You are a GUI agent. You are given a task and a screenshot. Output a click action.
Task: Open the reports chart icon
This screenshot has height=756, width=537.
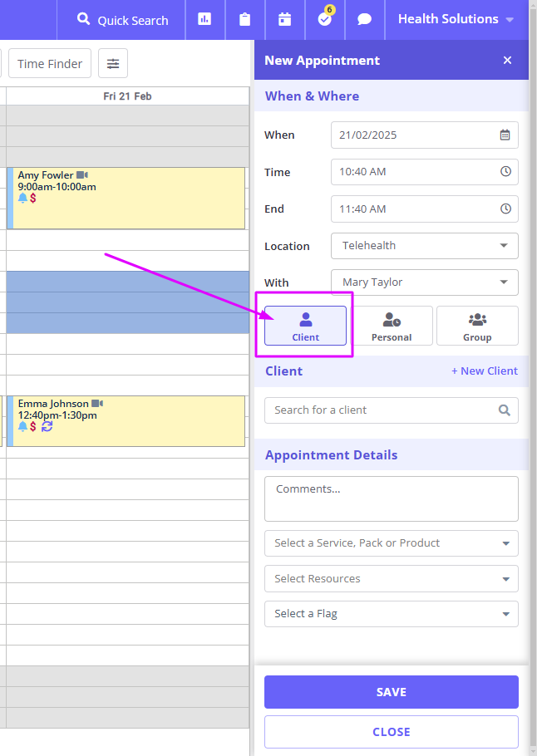tap(204, 19)
